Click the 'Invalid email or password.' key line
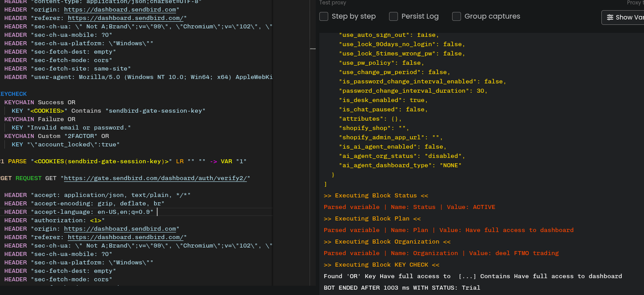The height and width of the screenshot is (295, 644). pyautogui.click(x=71, y=128)
